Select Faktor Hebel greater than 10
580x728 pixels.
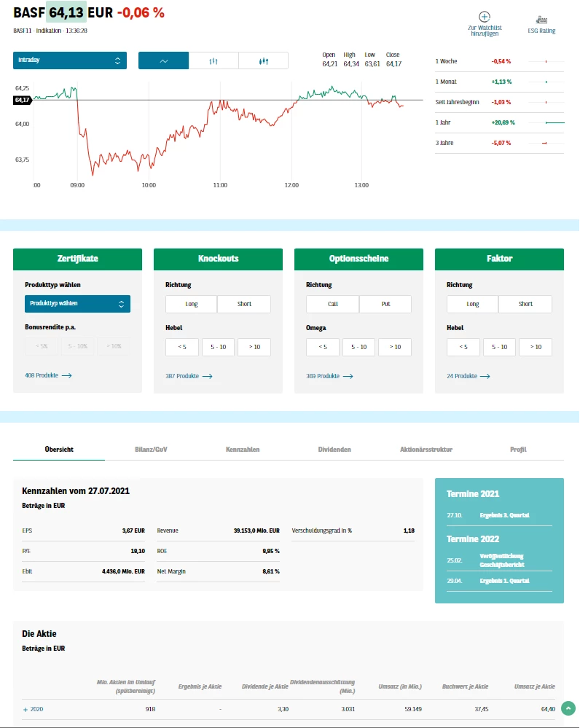[x=536, y=348]
